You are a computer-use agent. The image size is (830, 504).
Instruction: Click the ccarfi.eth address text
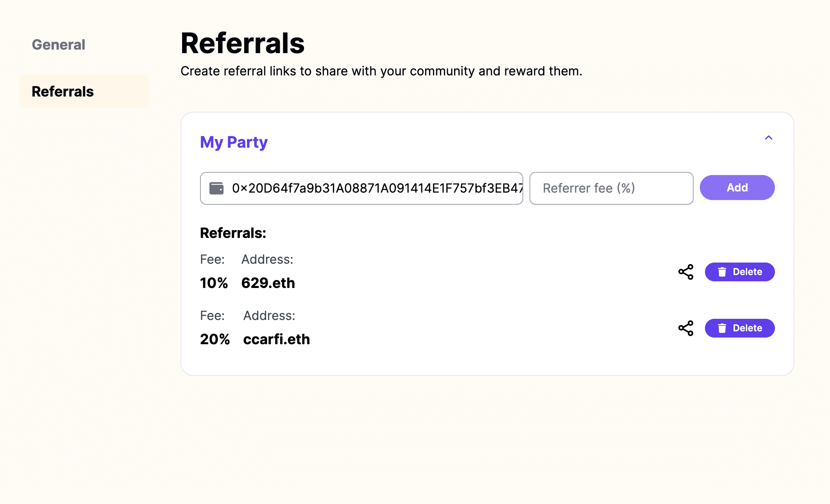click(276, 339)
